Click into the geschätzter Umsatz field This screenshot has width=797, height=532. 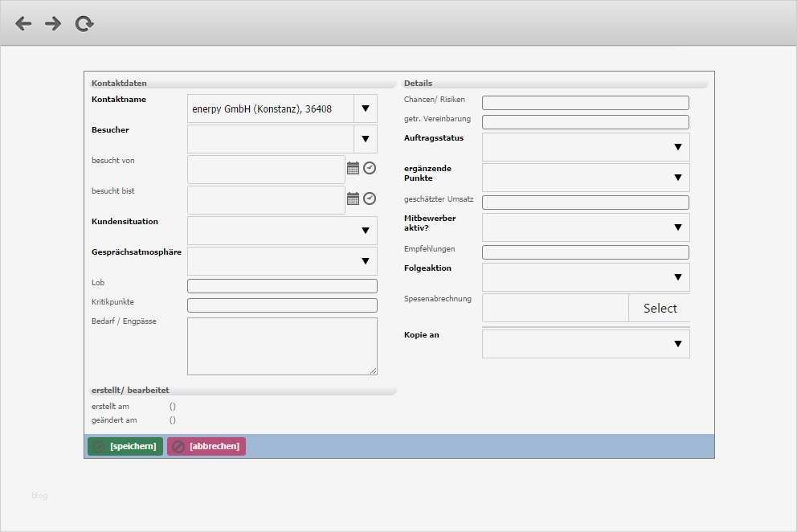pyautogui.click(x=586, y=203)
